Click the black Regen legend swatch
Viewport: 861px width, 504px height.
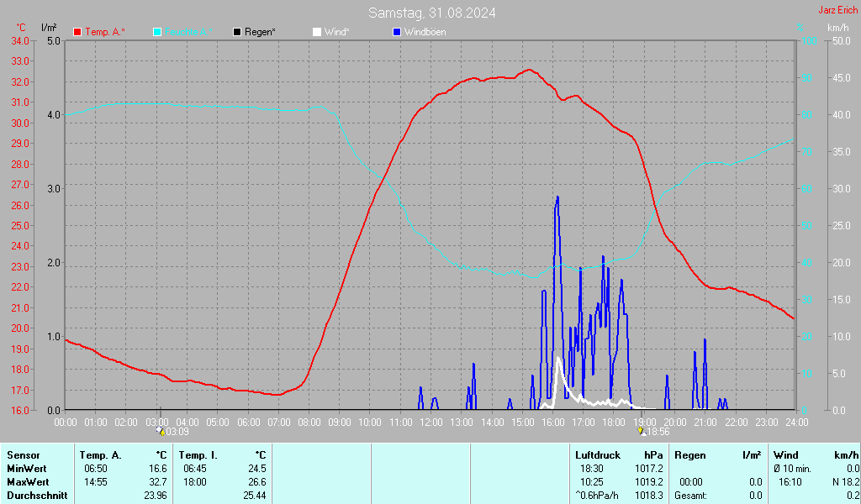click(x=237, y=32)
